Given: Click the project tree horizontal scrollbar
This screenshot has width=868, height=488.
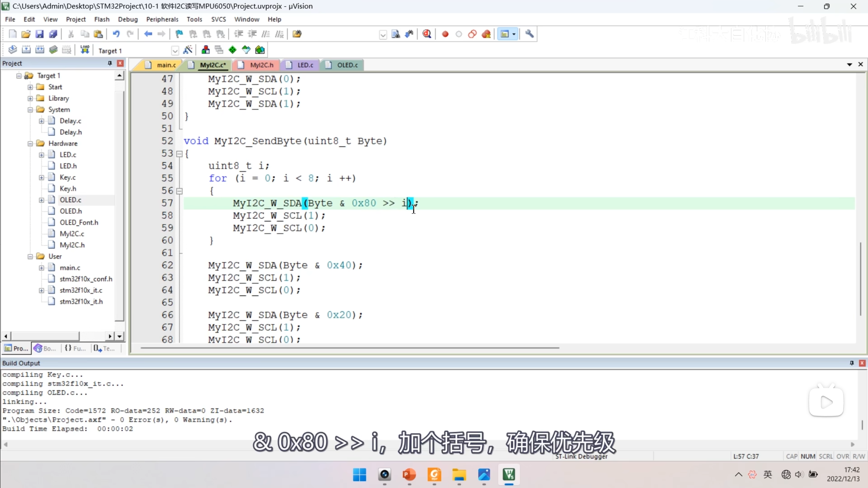Looking at the screenshot, I should [46, 336].
